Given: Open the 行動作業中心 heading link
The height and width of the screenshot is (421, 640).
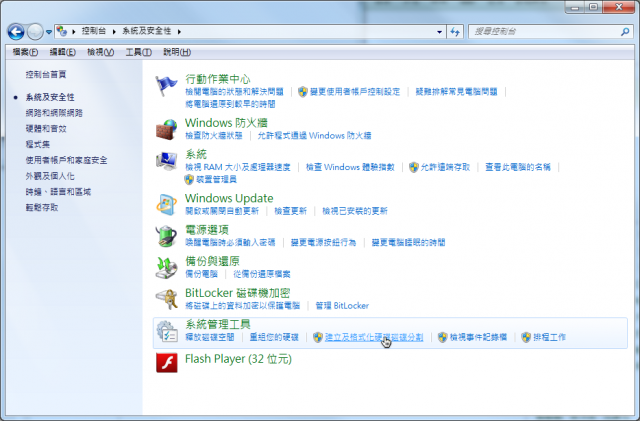Looking at the screenshot, I should [218, 79].
